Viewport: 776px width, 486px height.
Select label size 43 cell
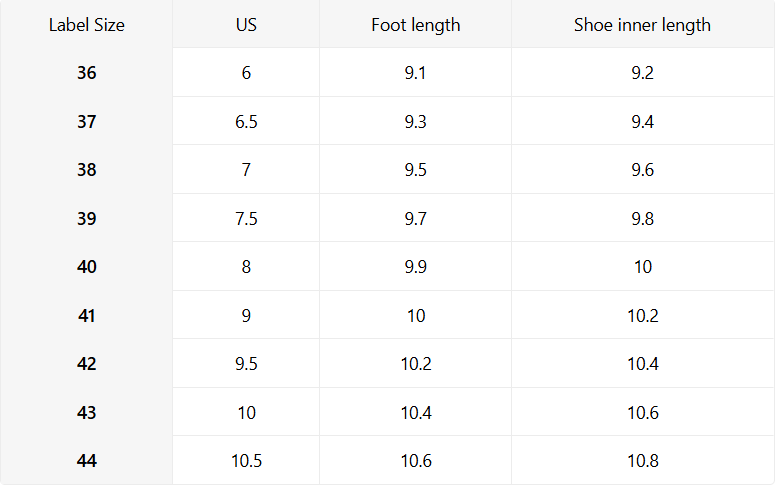click(x=87, y=413)
